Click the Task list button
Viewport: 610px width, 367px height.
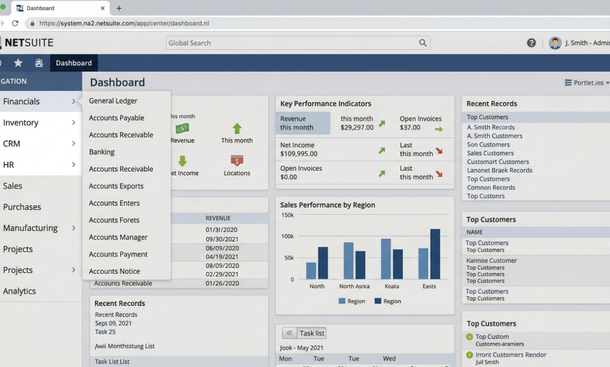(x=312, y=333)
